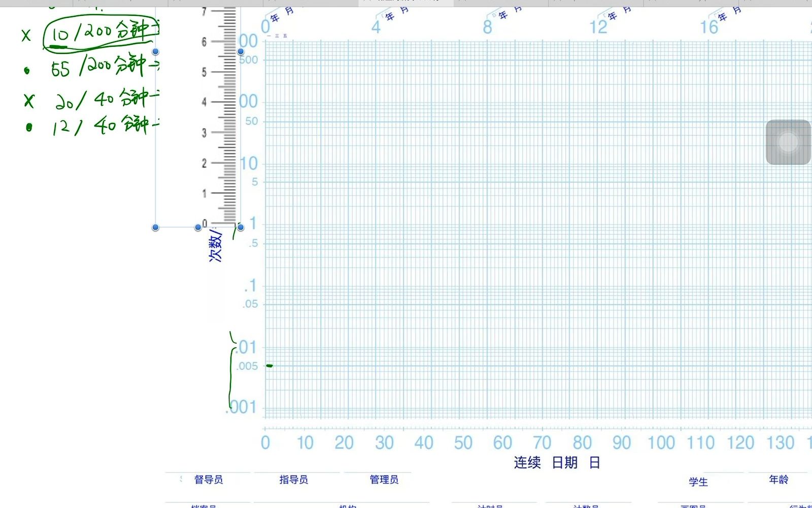Click the .001 y-axis label
Viewport: 812px width, 508px height.
pyautogui.click(x=241, y=407)
